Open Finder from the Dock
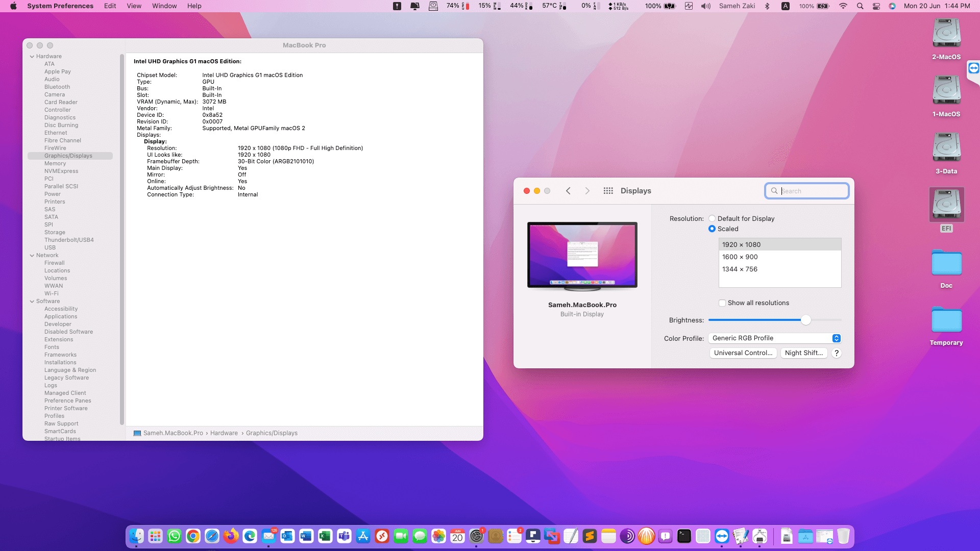 [136, 536]
